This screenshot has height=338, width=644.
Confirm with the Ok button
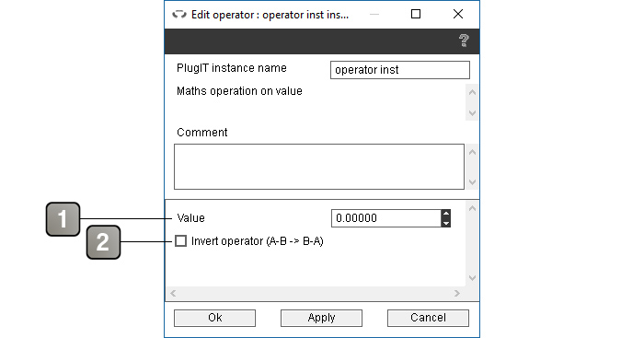tap(214, 318)
